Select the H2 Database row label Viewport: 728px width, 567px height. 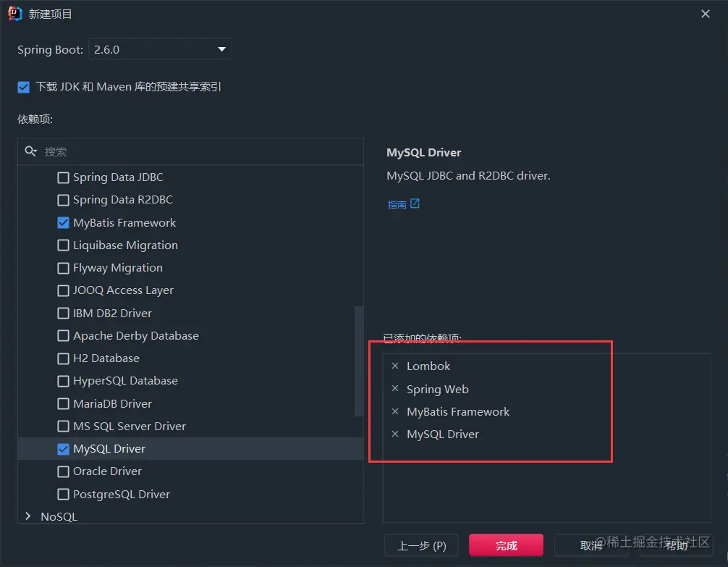[106, 358]
